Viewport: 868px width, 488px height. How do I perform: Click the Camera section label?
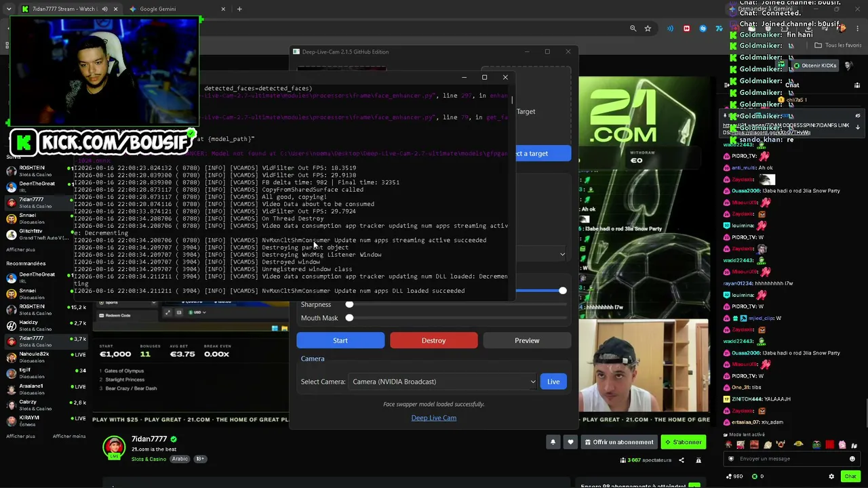[313, 359]
